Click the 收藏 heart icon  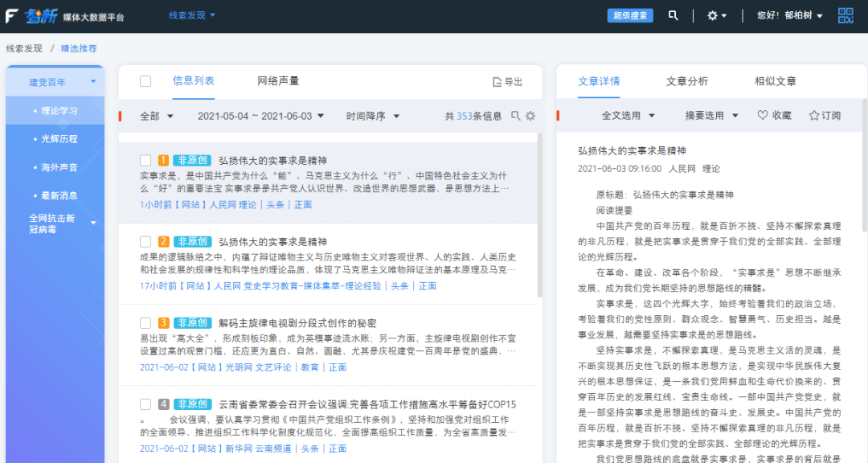(763, 116)
